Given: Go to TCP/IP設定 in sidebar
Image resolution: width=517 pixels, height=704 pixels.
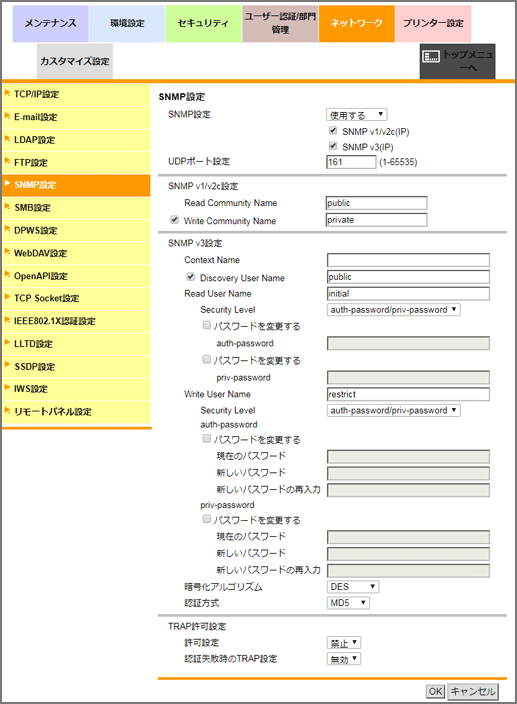Looking at the screenshot, I should pos(76,94).
